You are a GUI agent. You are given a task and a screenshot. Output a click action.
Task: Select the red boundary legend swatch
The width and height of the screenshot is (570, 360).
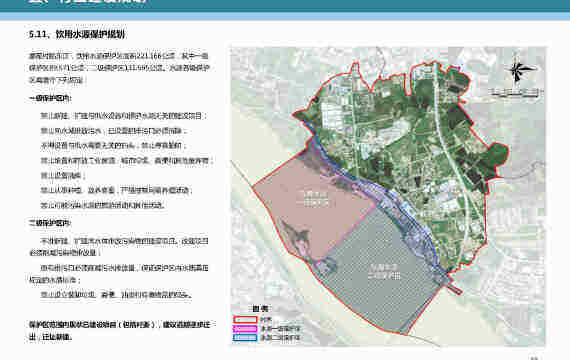245,320
